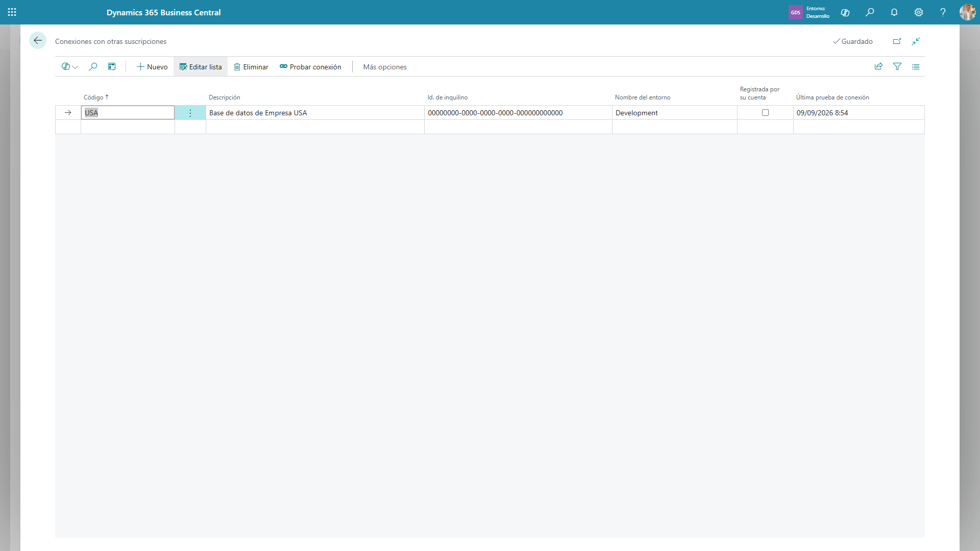
Task: Select USA row via arrow indicator
Action: pyautogui.click(x=68, y=113)
